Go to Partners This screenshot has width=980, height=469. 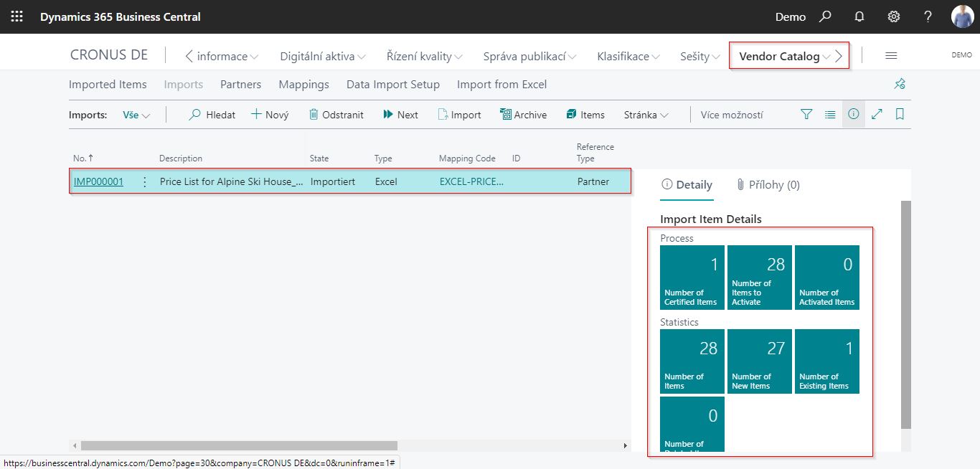pyautogui.click(x=241, y=85)
